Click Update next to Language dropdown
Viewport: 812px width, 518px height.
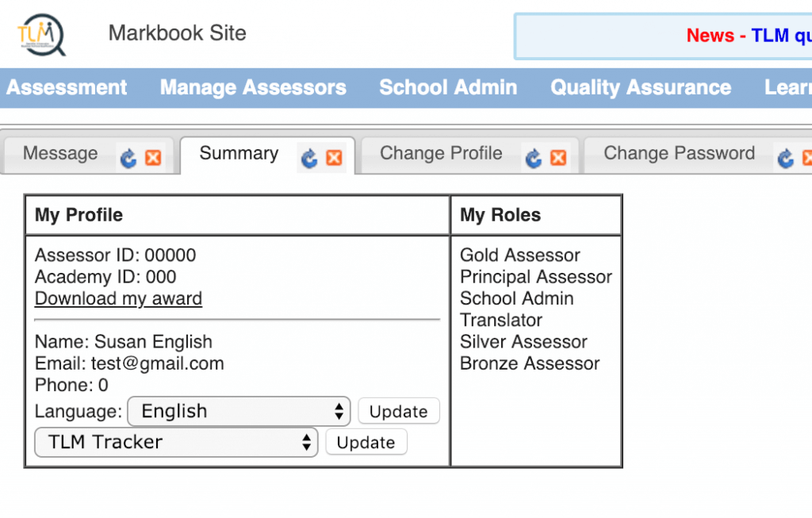(x=399, y=411)
